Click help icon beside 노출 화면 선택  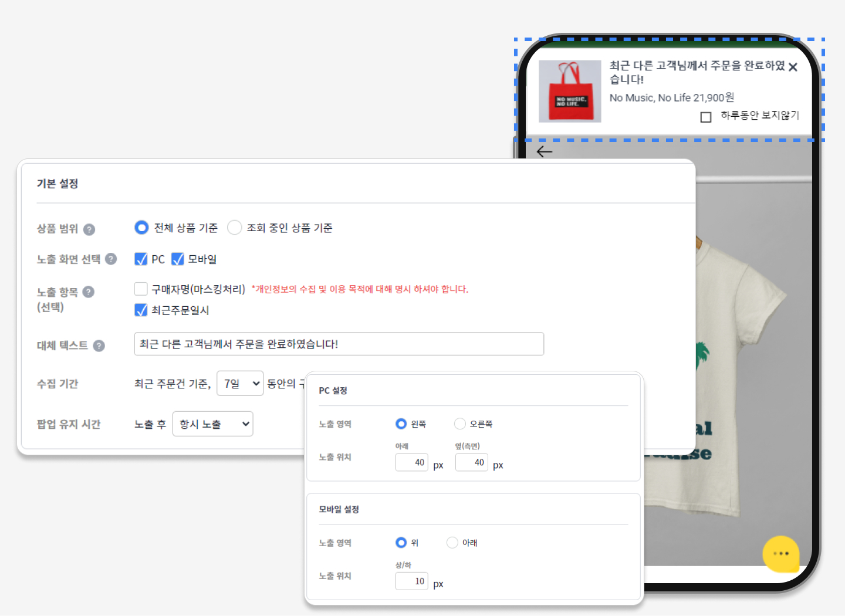tap(111, 259)
